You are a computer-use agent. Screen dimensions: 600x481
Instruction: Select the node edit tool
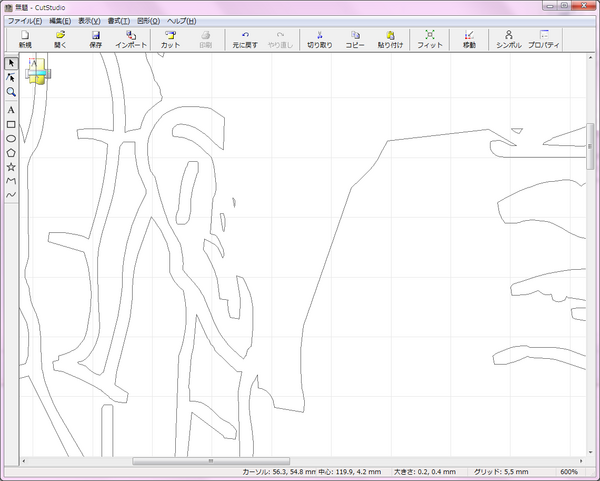11,77
